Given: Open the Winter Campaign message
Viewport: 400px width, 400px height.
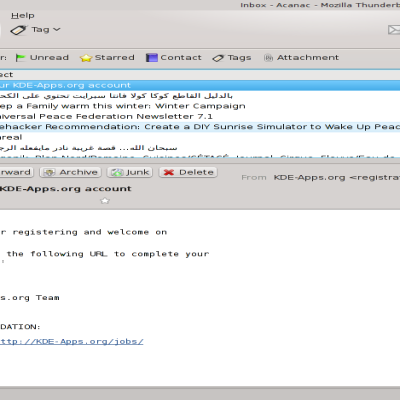Looking at the screenshot, I should coord(200,106).
